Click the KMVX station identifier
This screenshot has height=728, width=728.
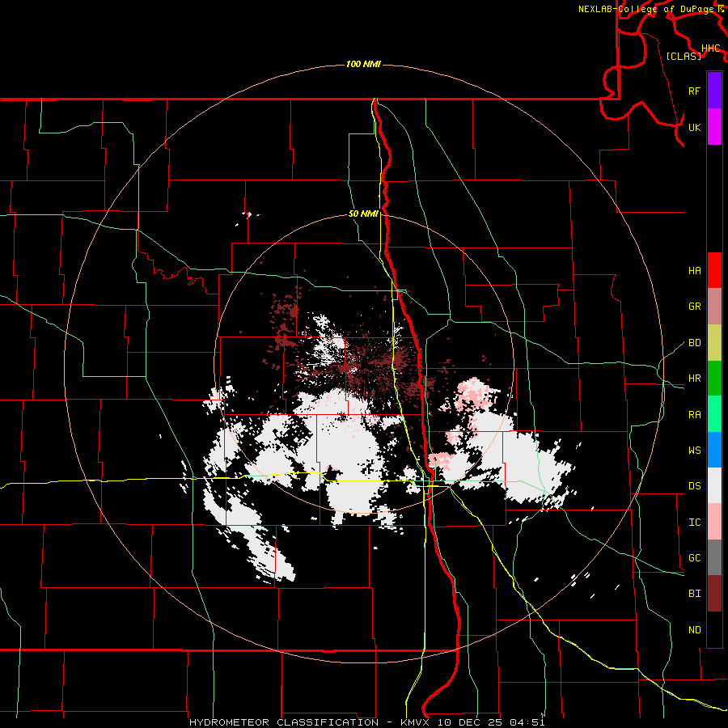point(417,722)
